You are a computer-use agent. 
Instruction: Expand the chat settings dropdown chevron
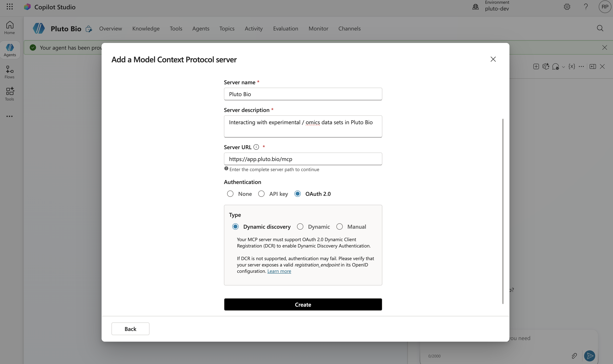pyautogui.click(x=564, y=67)
